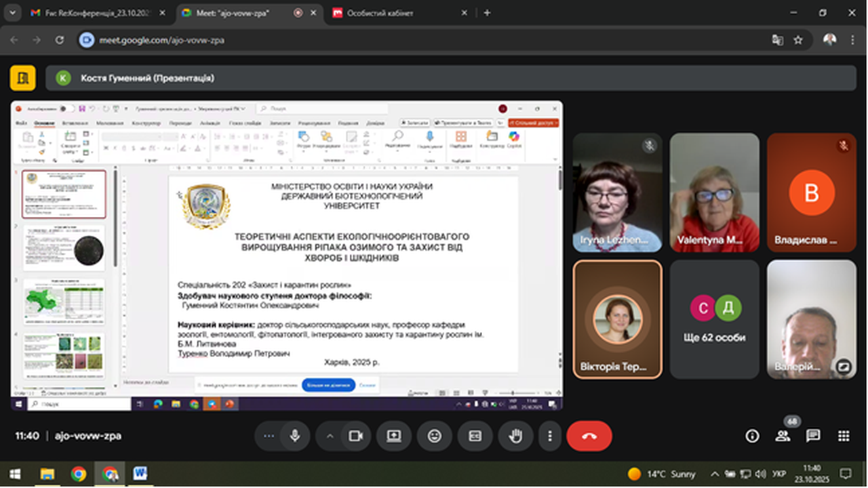The height and width of the screenshot is (488, 868).
Task: Toggle the microphone in Meet controls
Action: [295, 436]
